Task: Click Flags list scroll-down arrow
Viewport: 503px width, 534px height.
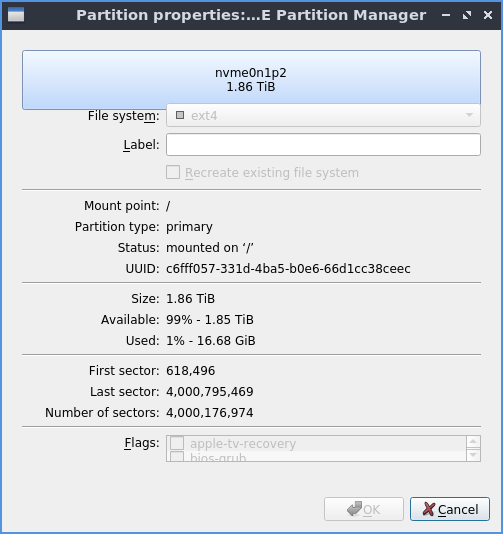Action: coord(473,455)
